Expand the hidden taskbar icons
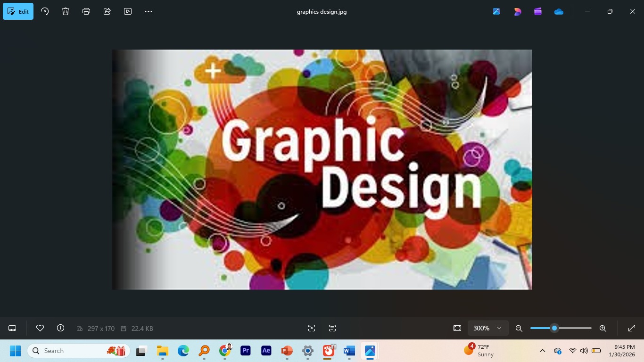Screen dimensions: 644x362 (x=543, y=351)
